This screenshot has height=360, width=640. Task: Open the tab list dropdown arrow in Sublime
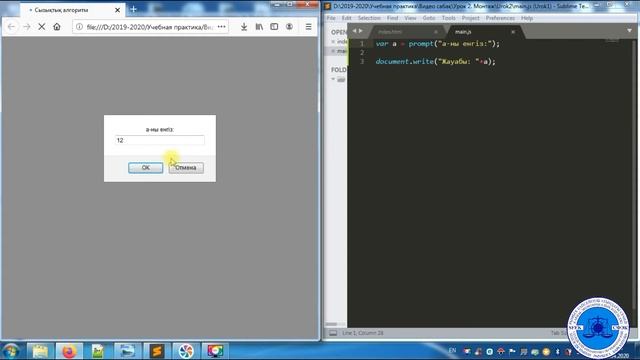629,31
